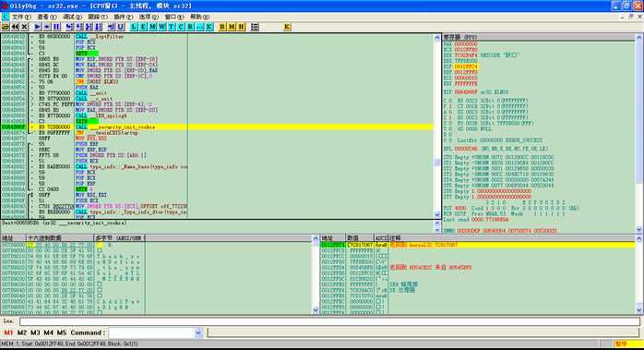Screen dimensions: 644x350
Task: Click the disassembly pane scrollbar down arrow
Action: coord(437,214)
